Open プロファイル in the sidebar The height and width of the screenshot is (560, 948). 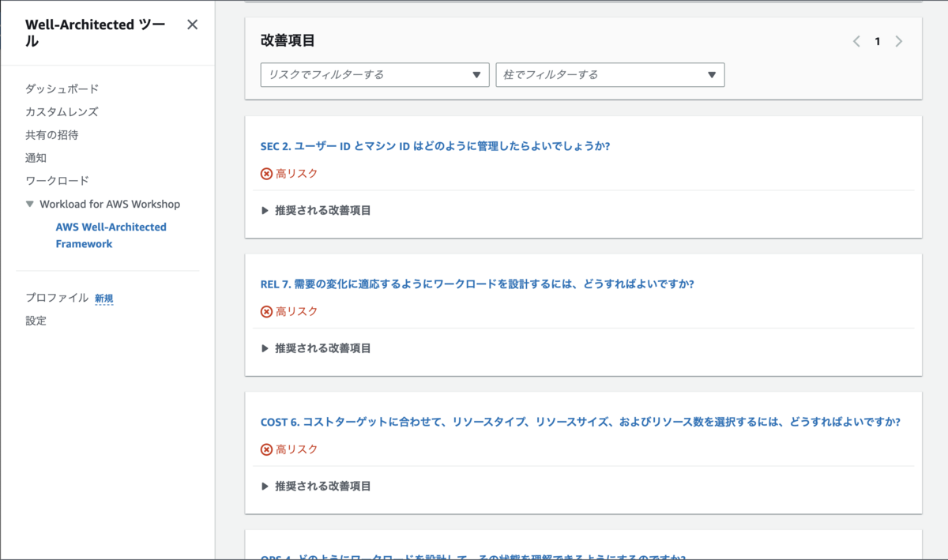point(57,298)
